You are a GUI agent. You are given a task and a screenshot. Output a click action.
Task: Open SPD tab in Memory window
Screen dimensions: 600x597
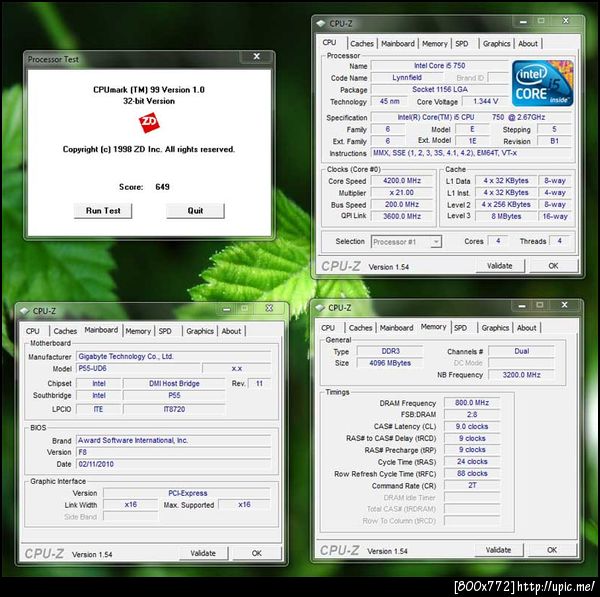(460, 328)
